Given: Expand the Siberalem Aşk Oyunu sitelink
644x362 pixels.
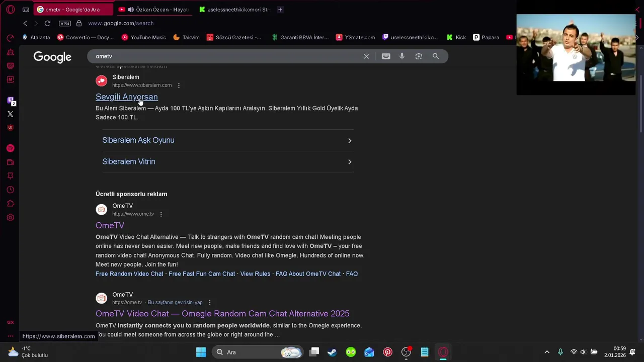Looking at the screenshot, I should click(228, 140).
